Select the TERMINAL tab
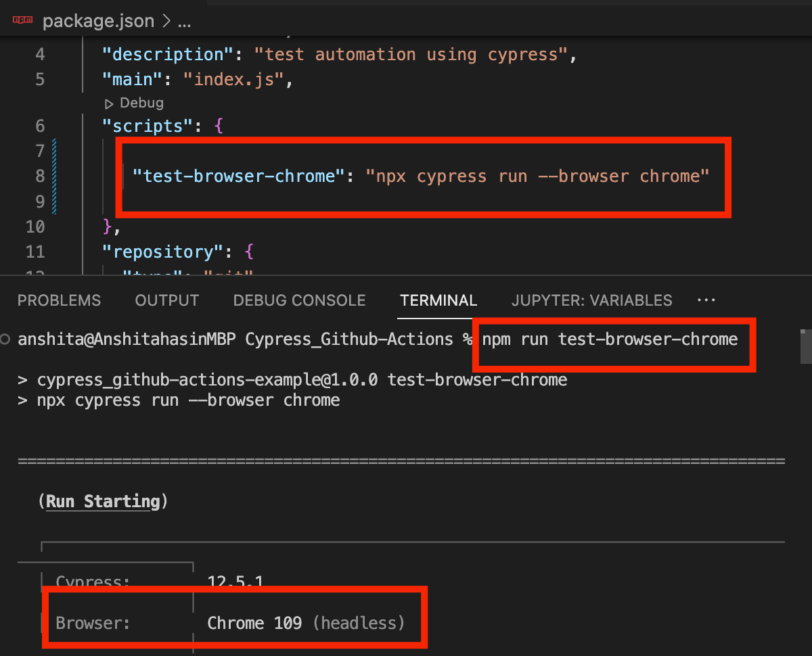 438,300
